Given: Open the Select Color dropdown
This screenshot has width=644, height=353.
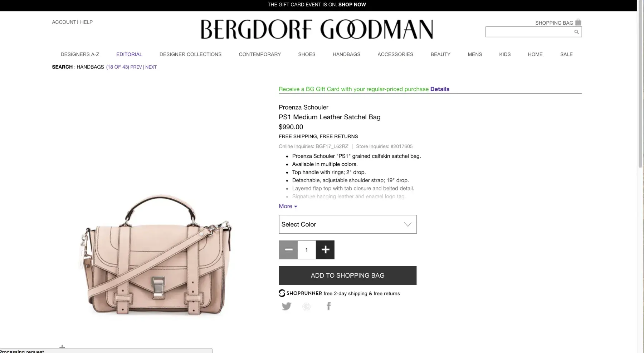Looking at the screenshot, I should tap(348, 224).
